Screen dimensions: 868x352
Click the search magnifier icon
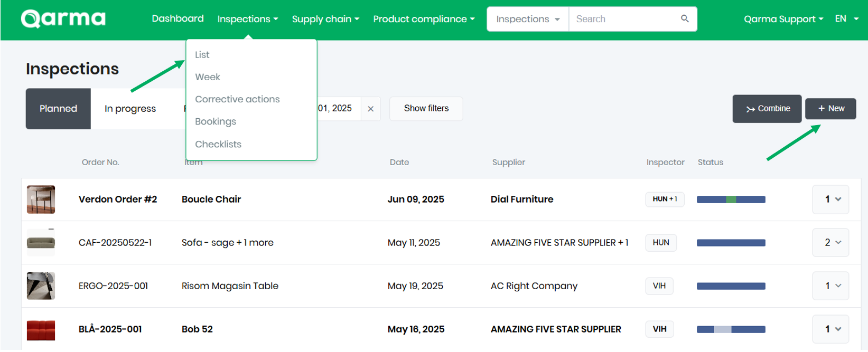[x=685, y=19]
